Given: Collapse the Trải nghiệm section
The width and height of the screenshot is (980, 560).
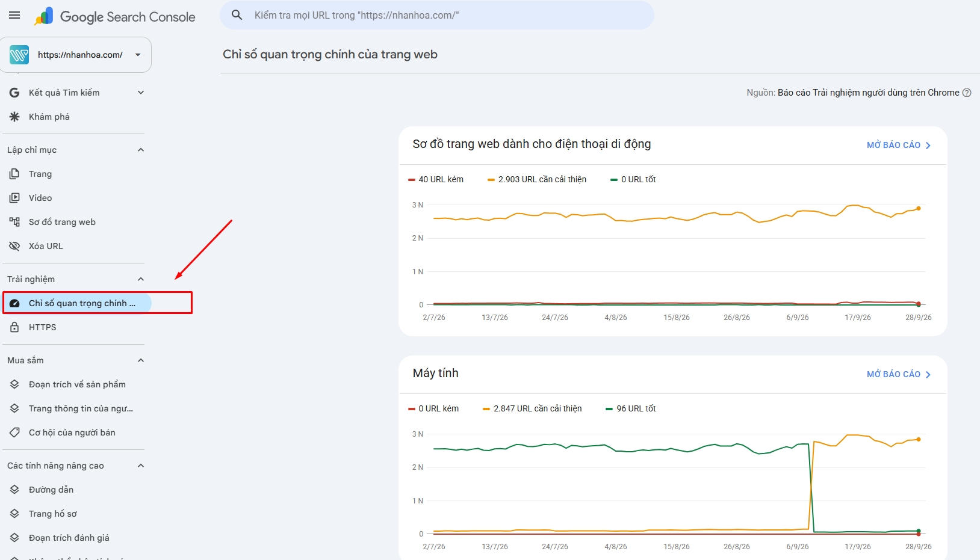Looking at the screenshot, I should (141, 279).
